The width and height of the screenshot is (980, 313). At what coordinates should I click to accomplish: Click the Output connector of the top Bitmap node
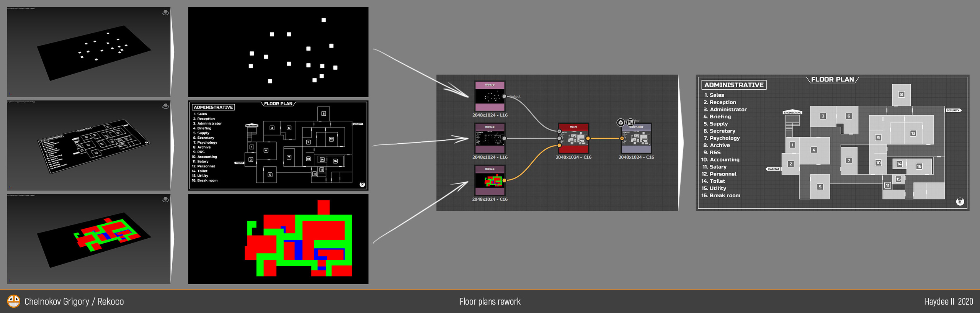coord(504,96)
